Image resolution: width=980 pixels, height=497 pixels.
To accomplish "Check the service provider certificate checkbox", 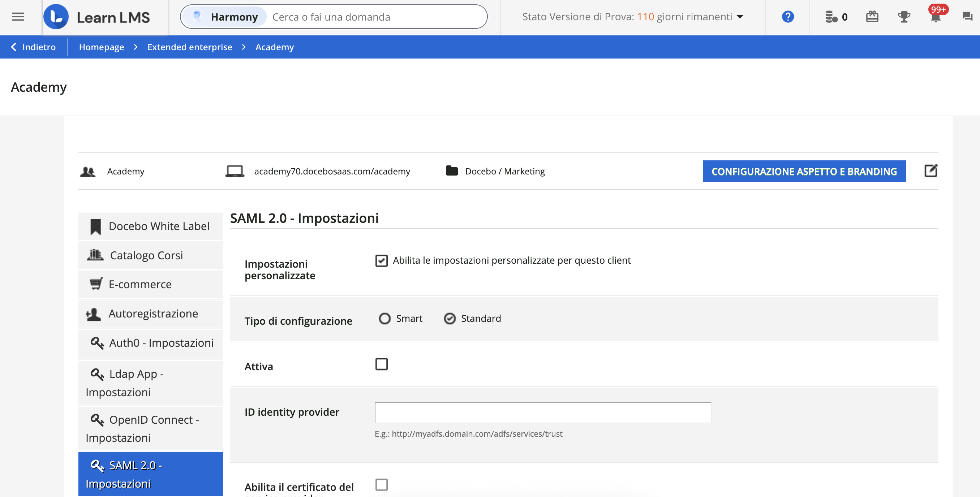I will [382, 484].
